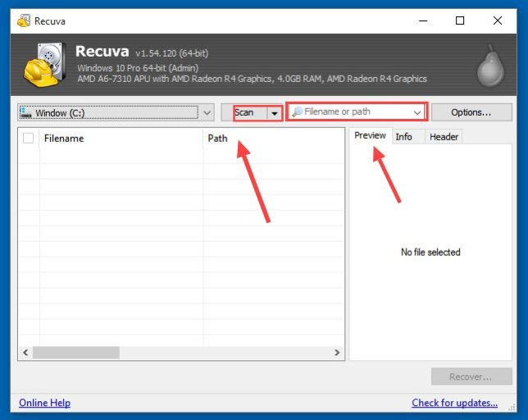Click the greyed-out Recover button
Viewport: 528px width, 420px height.
(471, 377)
